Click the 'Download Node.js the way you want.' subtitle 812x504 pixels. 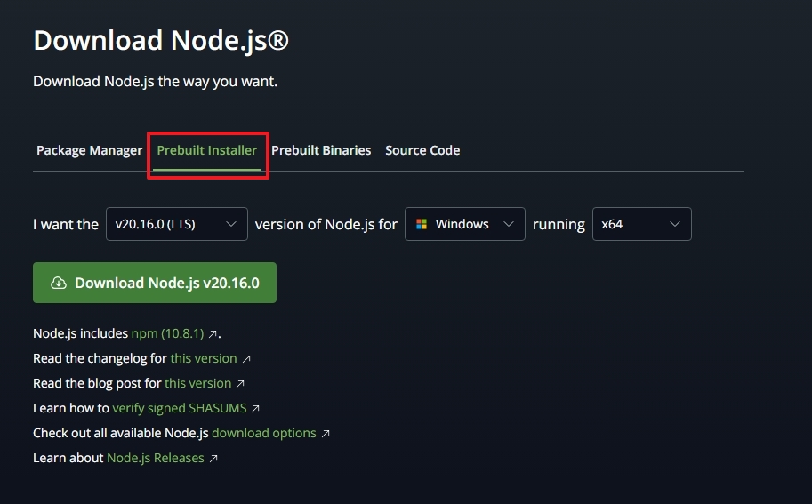156,81
